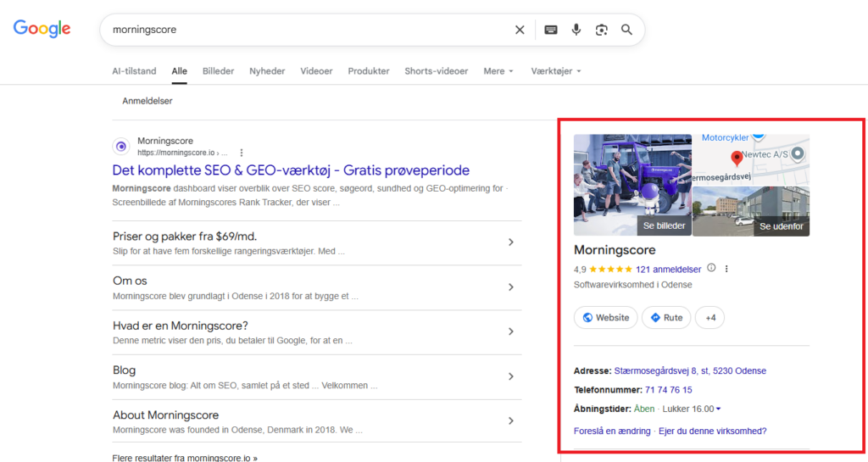Open the Nyheder tab
This screenshot has width=868, height=462.
(x=267, y=71)
